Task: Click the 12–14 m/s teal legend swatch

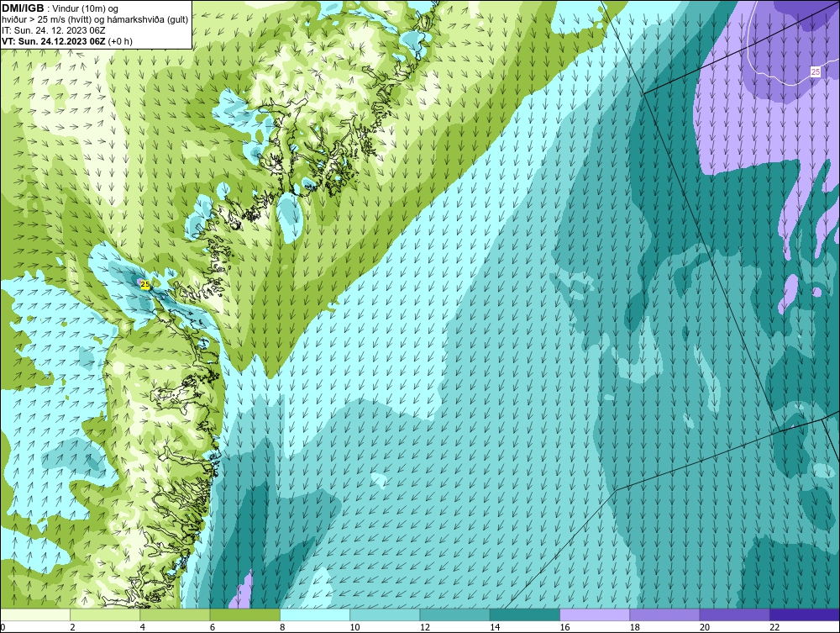Action: tap(454, 615)
